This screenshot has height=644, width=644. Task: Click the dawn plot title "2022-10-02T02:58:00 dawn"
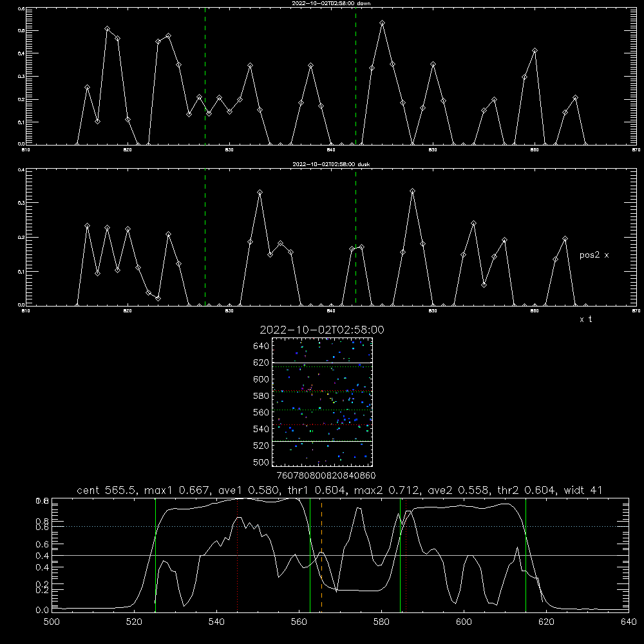click(331, 3)
